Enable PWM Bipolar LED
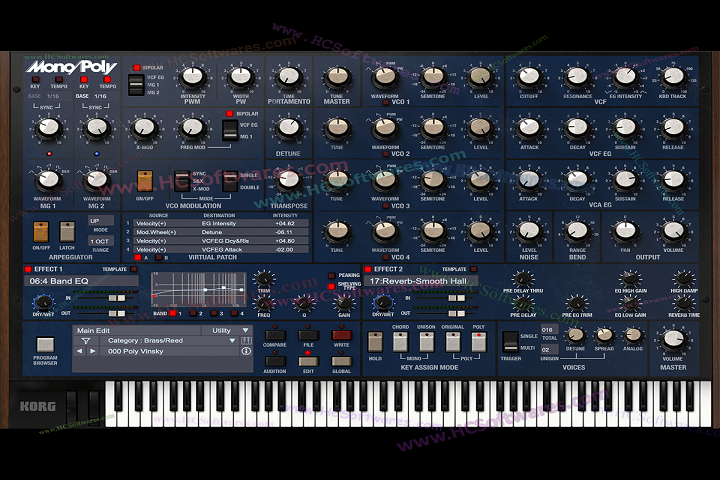The image size is (720, 480). (136, 68)
